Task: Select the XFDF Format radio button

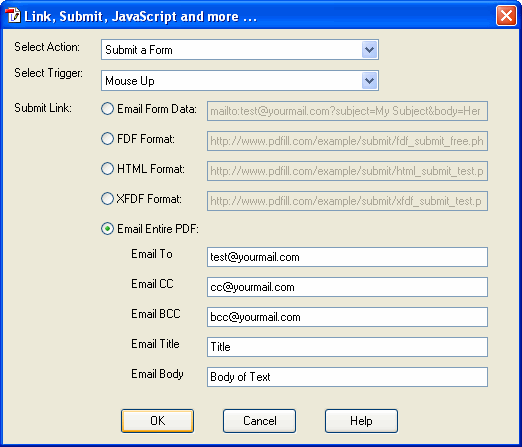Action: [x=107, y=199]
